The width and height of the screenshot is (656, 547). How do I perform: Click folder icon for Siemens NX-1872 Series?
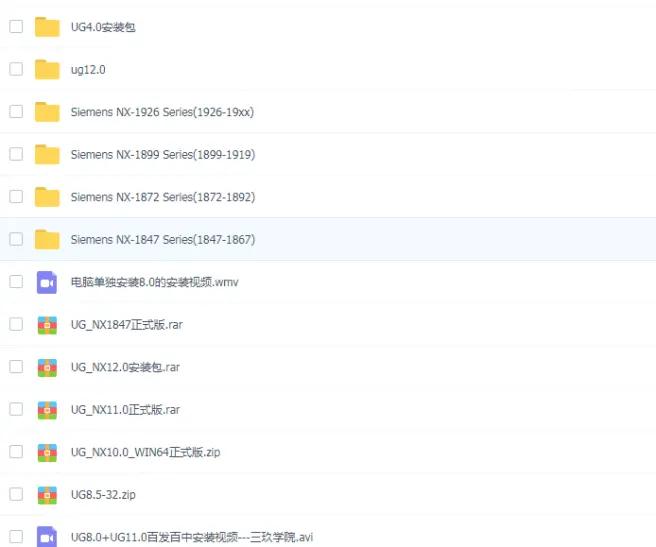pos(47,197)
